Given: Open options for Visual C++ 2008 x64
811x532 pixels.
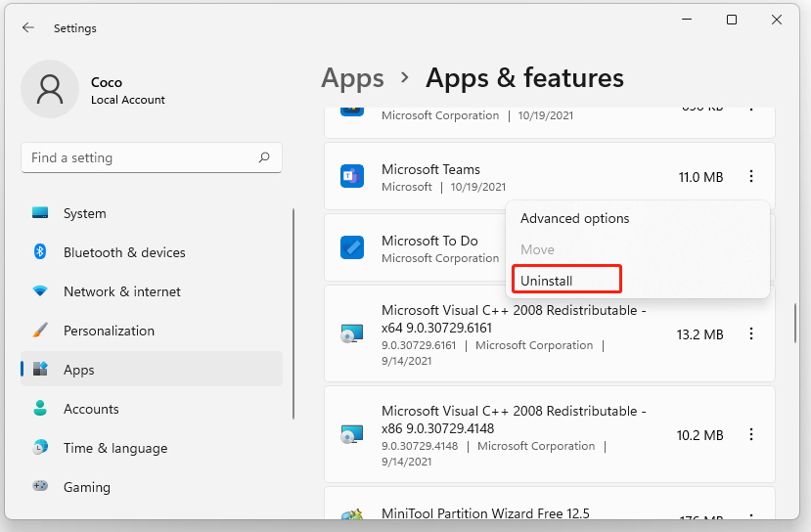Looking at the screenshot, I should 751,334.
